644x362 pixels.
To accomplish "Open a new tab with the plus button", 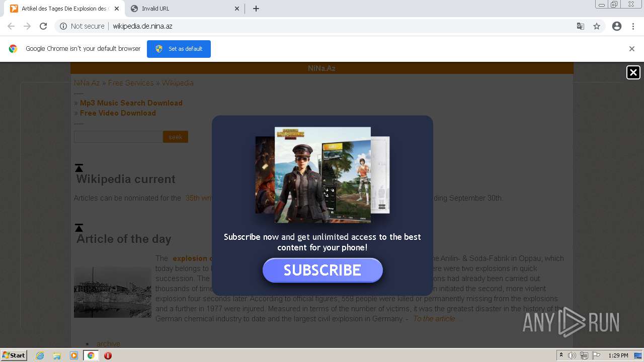I will [x=256, y=9].
